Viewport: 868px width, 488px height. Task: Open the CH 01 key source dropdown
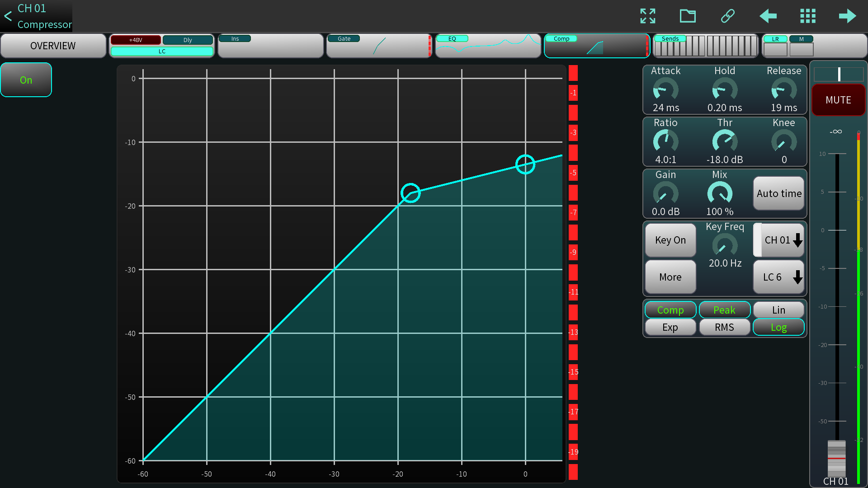(x=779, y=240)
